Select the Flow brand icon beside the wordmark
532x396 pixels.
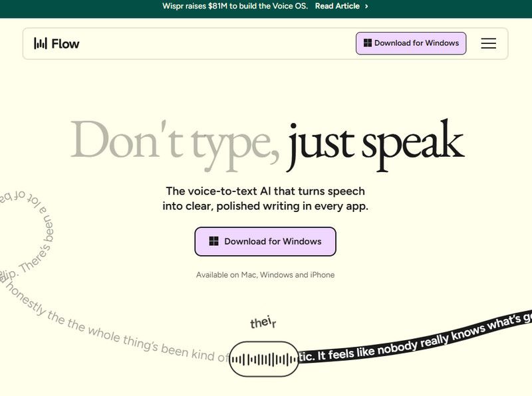click(39, 43)
